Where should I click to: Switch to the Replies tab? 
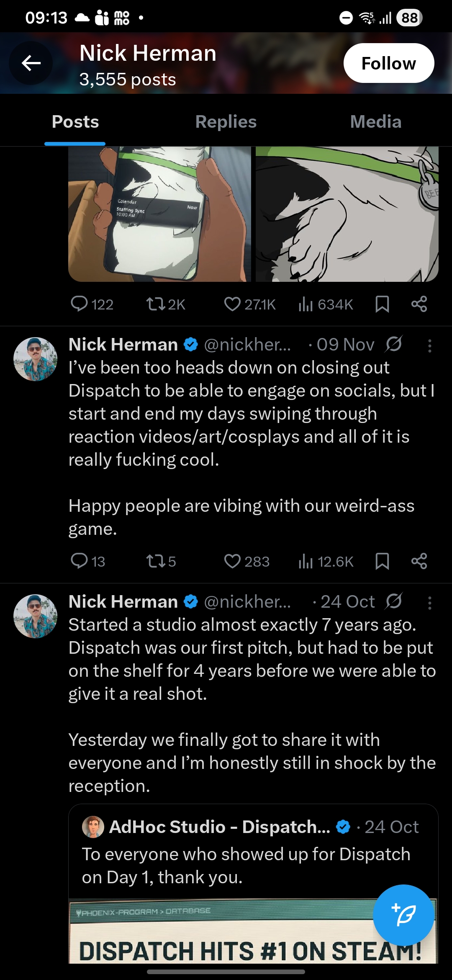click(x=226, y=122)
